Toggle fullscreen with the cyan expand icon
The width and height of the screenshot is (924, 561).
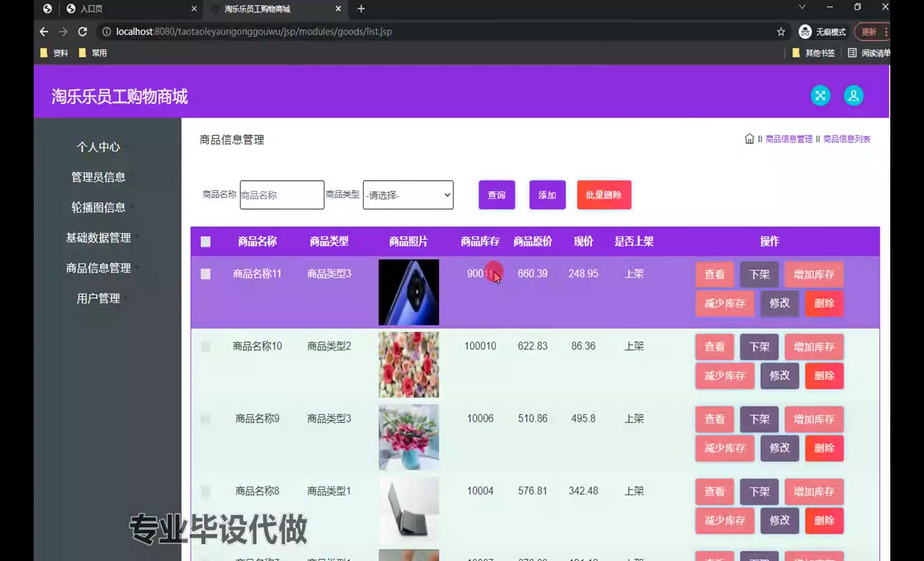(820, 95)
